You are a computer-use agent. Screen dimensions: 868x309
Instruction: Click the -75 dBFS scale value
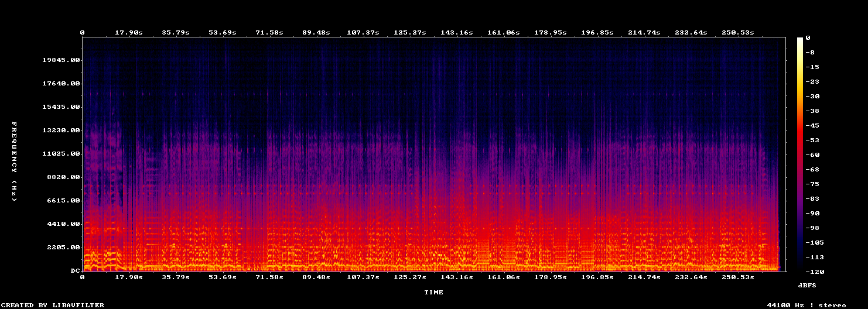click(x=812, y=184)
